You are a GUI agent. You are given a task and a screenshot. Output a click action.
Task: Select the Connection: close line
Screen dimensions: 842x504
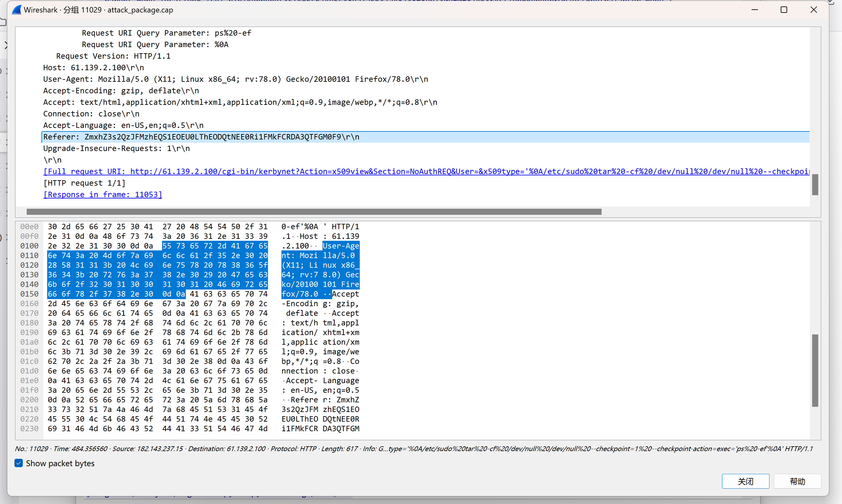click(x=91, y=113)
